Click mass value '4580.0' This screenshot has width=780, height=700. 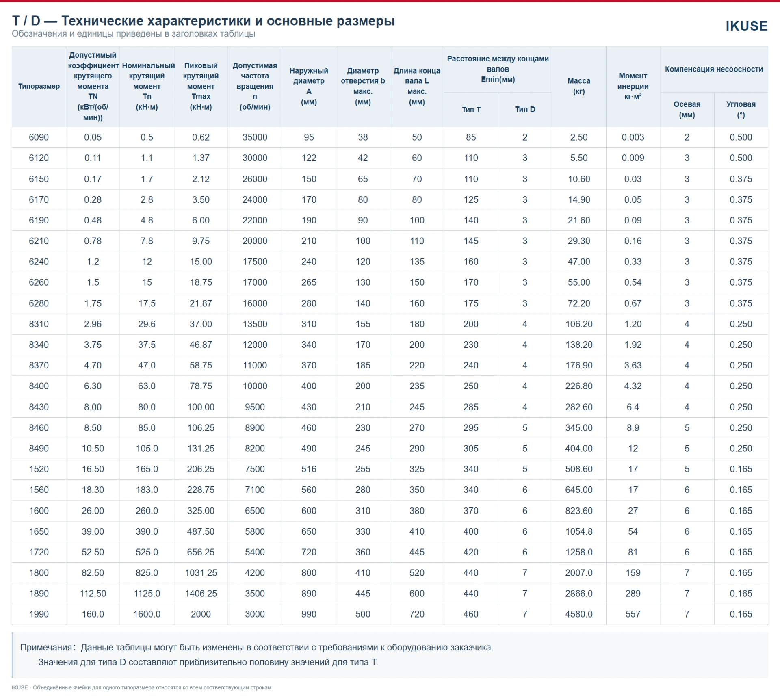579,614
